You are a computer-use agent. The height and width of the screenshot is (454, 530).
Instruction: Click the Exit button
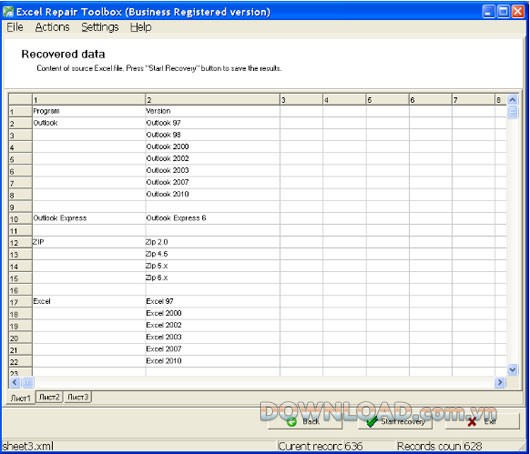click(482, 421)
